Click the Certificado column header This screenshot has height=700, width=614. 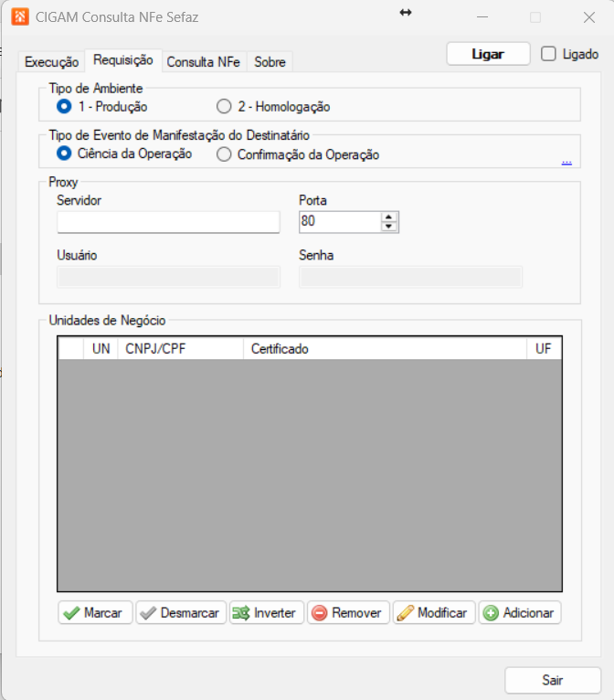coord(385,349)
